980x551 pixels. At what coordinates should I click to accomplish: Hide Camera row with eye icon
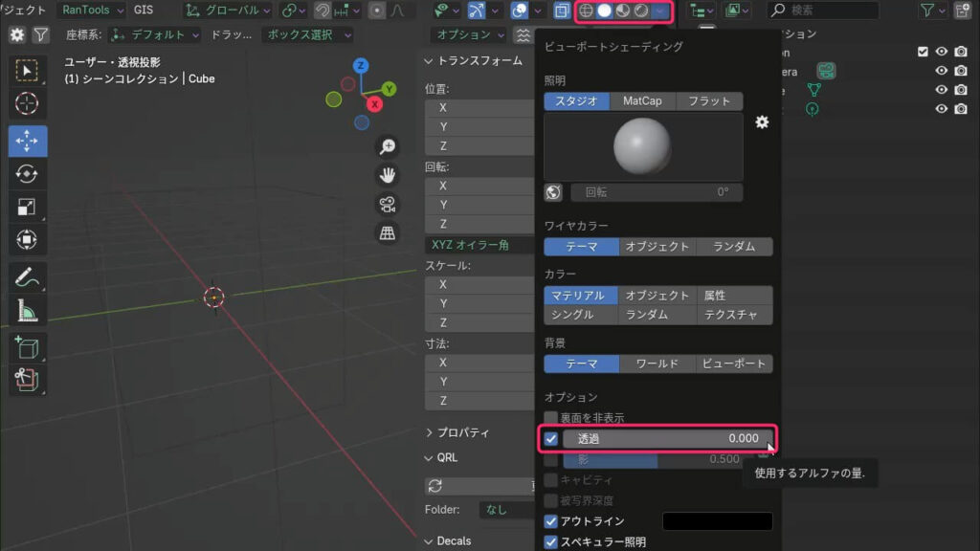(942, 71)
